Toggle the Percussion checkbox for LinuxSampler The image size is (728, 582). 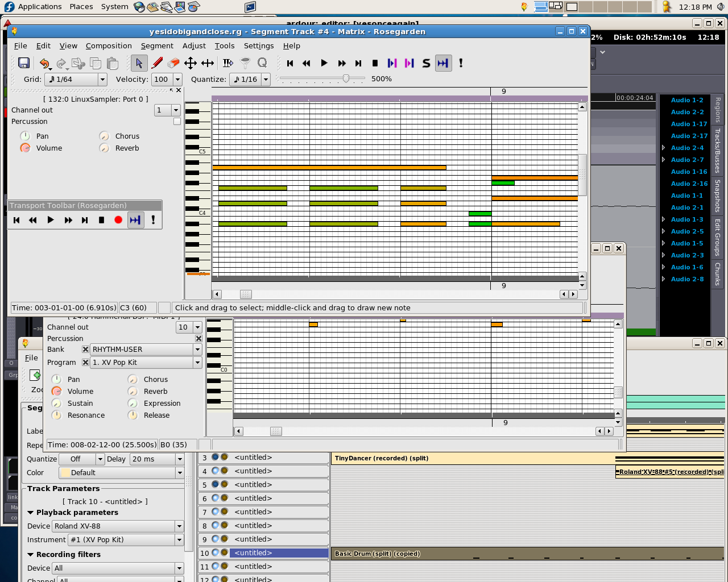(x=177, y=122)
